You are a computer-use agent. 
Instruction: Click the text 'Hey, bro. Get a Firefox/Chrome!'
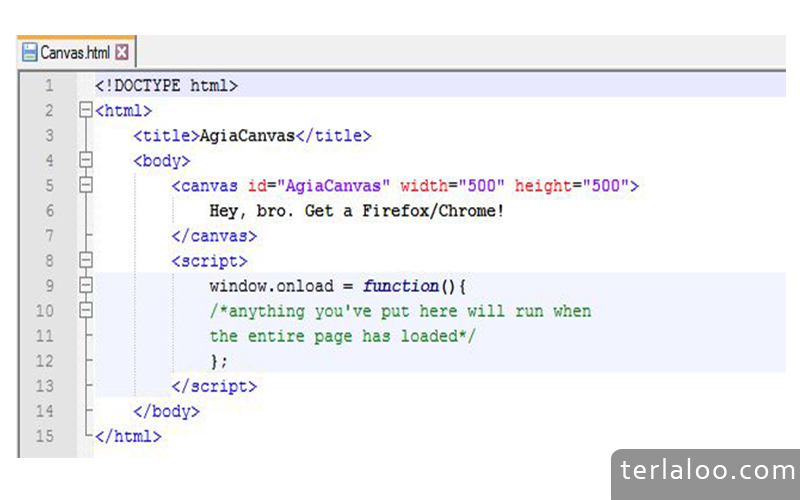click(357, 211)
